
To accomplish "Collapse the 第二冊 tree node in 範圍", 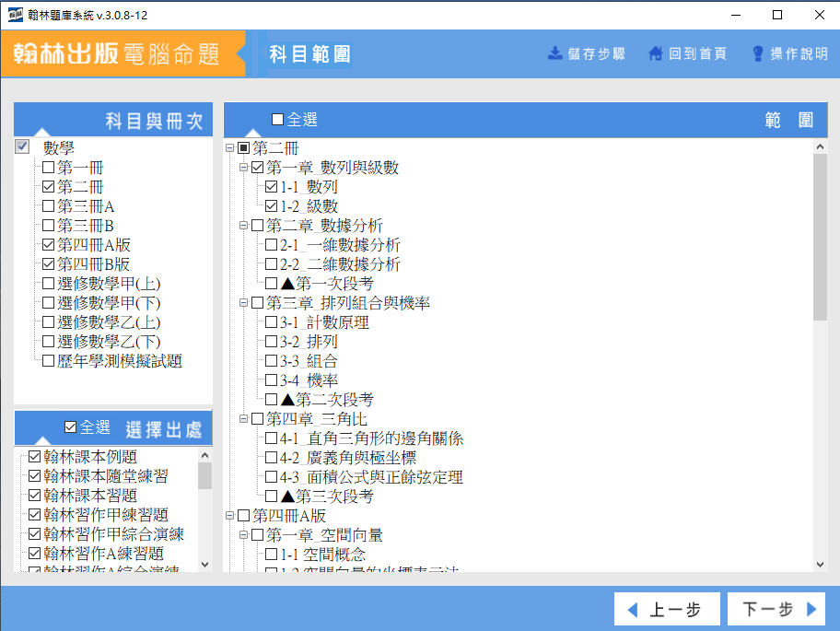I will (230, 147).
